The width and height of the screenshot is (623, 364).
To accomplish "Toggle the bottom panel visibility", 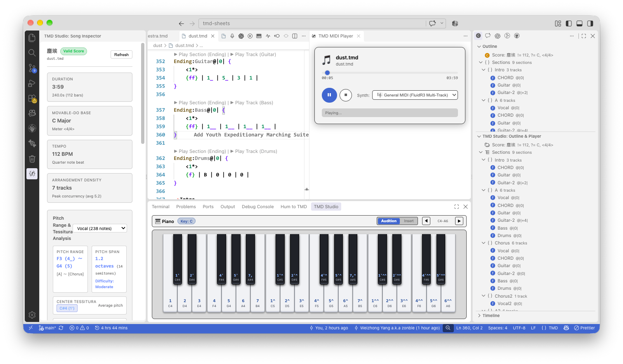I will [x=579, y=23].
